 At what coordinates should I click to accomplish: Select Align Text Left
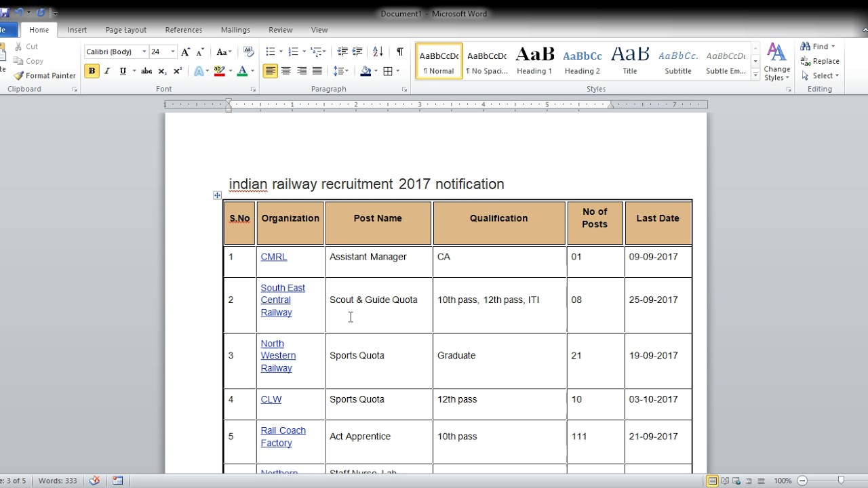click(271, 71)
